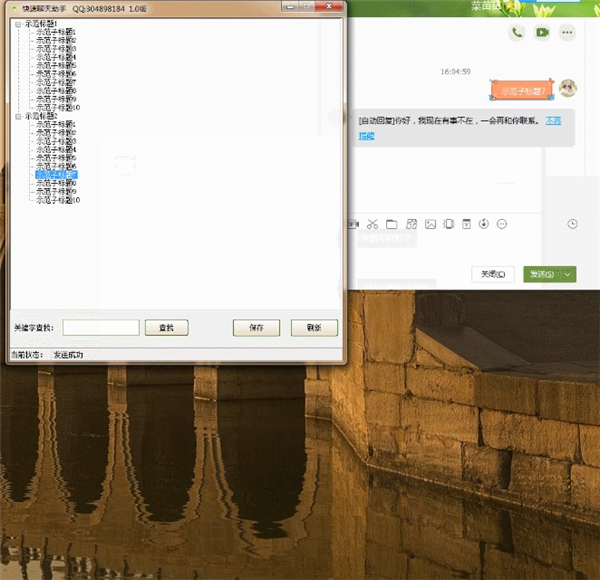Click the contact avatar next to message
The height and width of the screenshot is (580, 600).
[x=568, y=89]
